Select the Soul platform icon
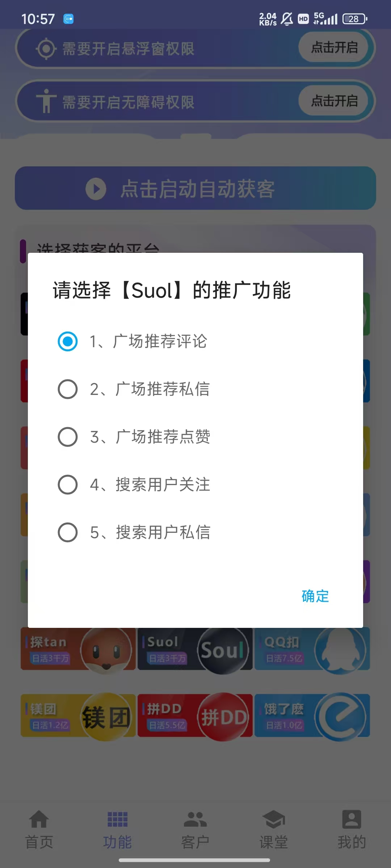 pos(223,650)
